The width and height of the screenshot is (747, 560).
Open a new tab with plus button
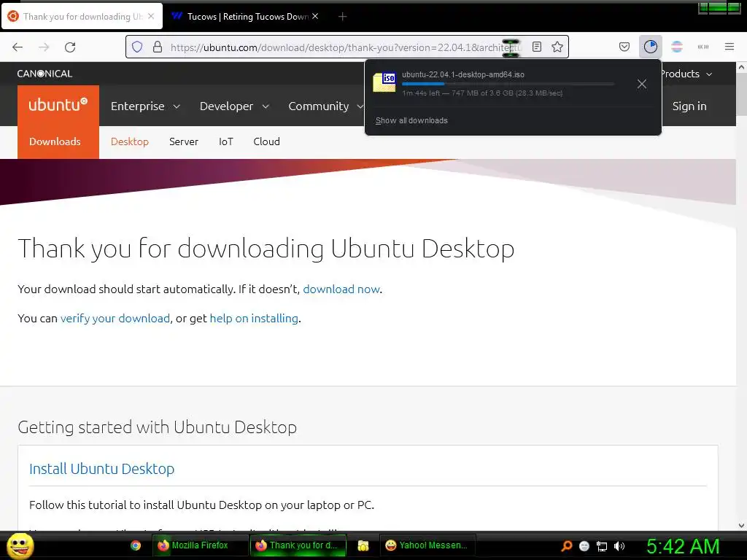[343, 17]
